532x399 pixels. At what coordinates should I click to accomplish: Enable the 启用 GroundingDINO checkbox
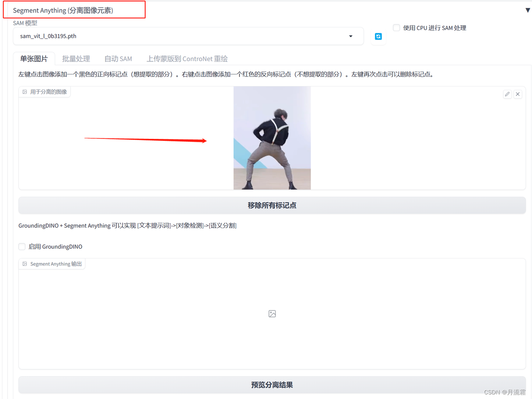pyautogui.click(x=22, y=246)
